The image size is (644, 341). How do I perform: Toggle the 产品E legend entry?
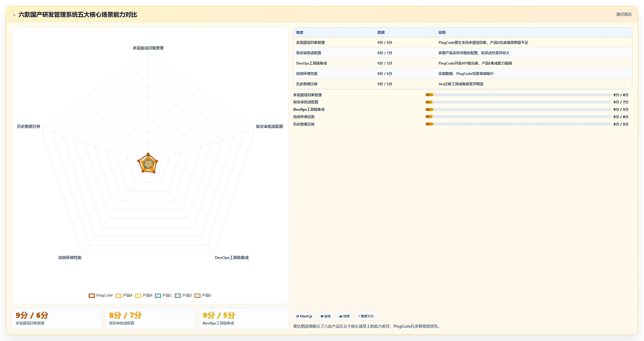[203, 295]
